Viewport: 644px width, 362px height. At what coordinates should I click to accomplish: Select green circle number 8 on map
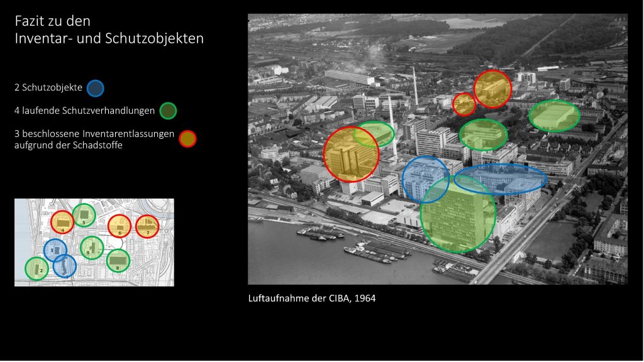[x=118, y=260]
